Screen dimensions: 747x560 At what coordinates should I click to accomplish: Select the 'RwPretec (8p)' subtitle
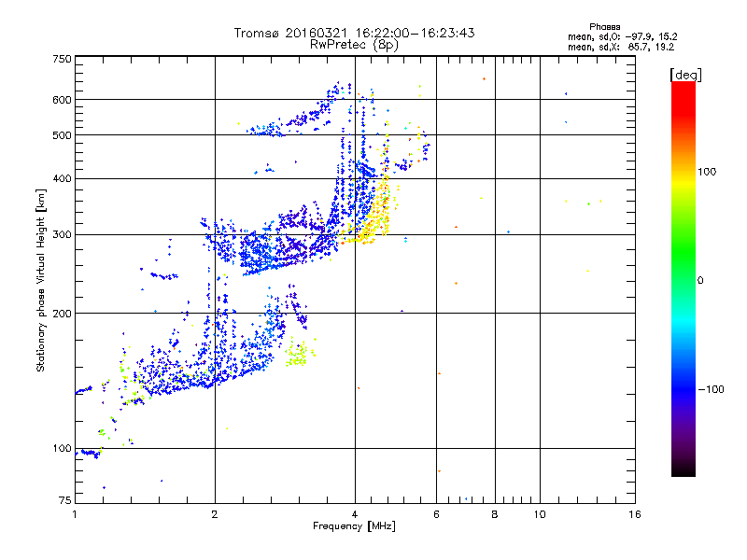point(354,45)
